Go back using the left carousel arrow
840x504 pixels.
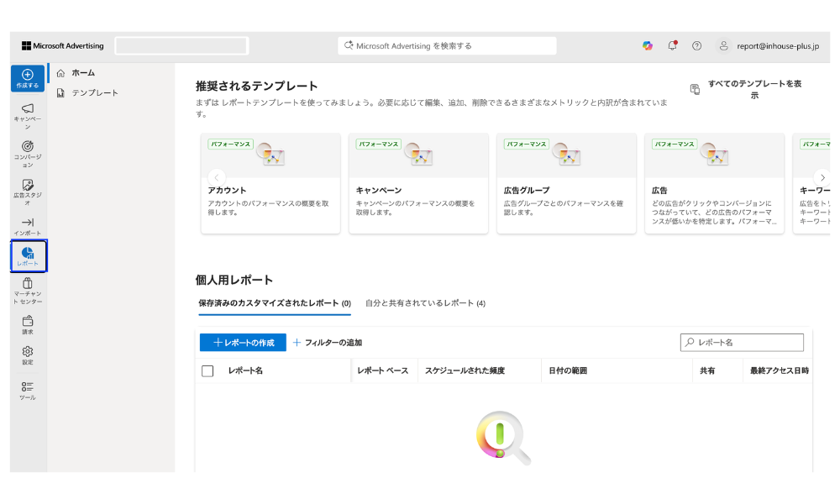pos(217,178)
